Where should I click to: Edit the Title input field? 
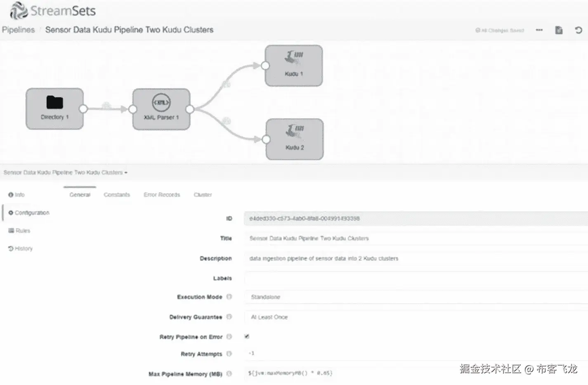coord(416,238)
